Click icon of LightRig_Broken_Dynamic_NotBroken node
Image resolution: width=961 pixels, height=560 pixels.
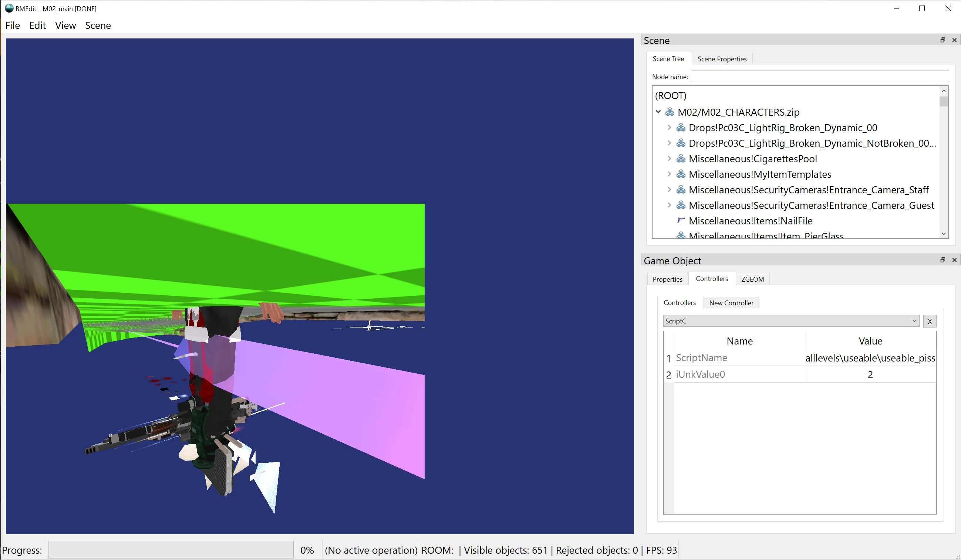(681, 143)
